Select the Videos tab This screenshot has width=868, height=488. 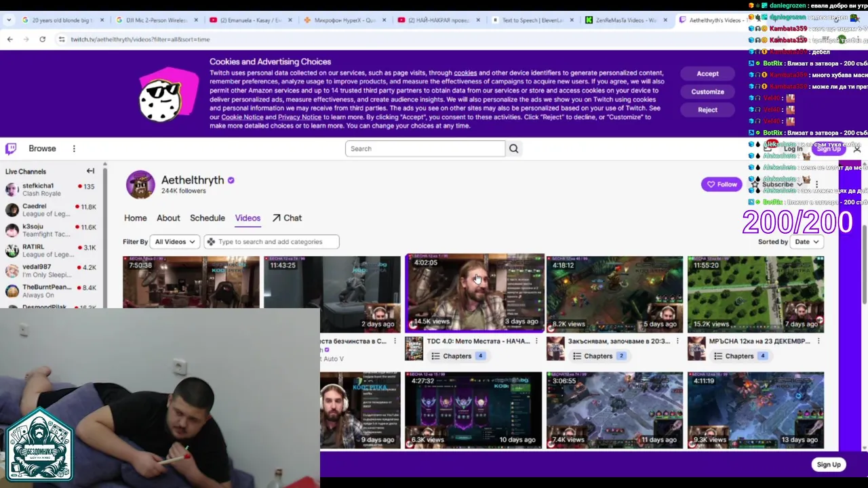coord(248,218)
